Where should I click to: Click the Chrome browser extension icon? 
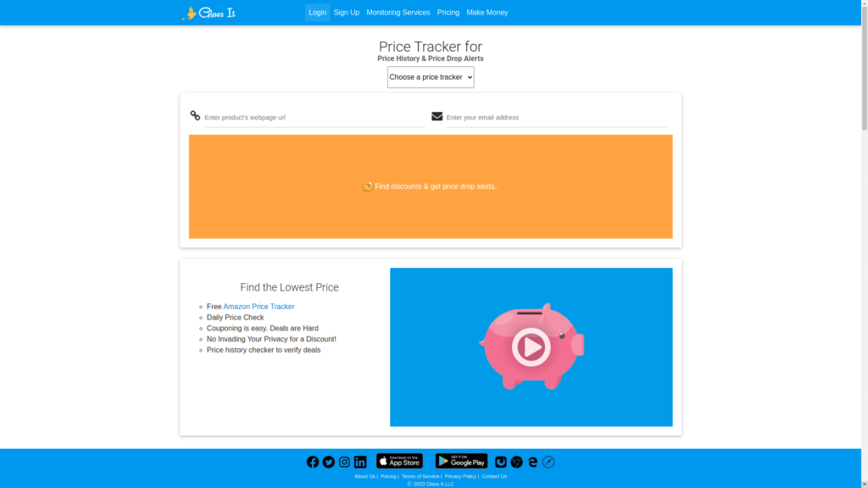[517, 462]
